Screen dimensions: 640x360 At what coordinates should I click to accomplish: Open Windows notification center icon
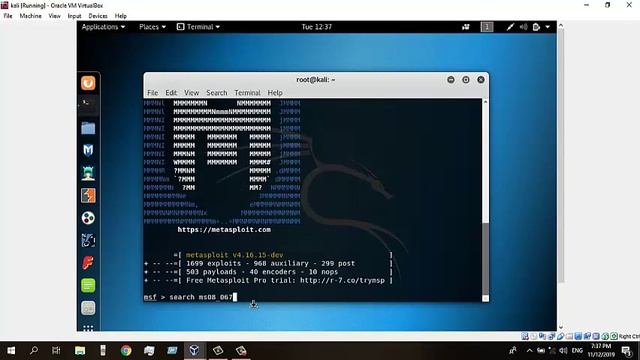click(627, 351)
